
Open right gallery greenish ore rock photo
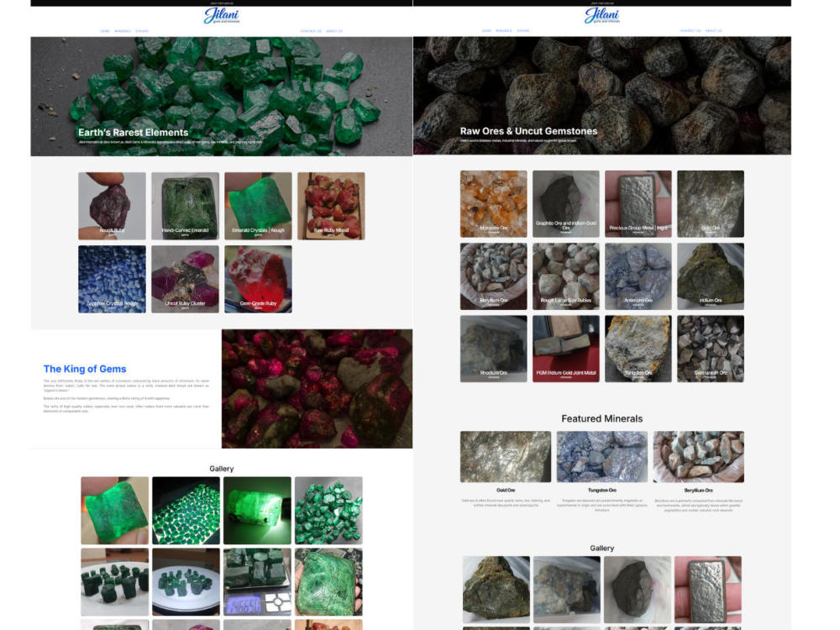tap(496, 590)
